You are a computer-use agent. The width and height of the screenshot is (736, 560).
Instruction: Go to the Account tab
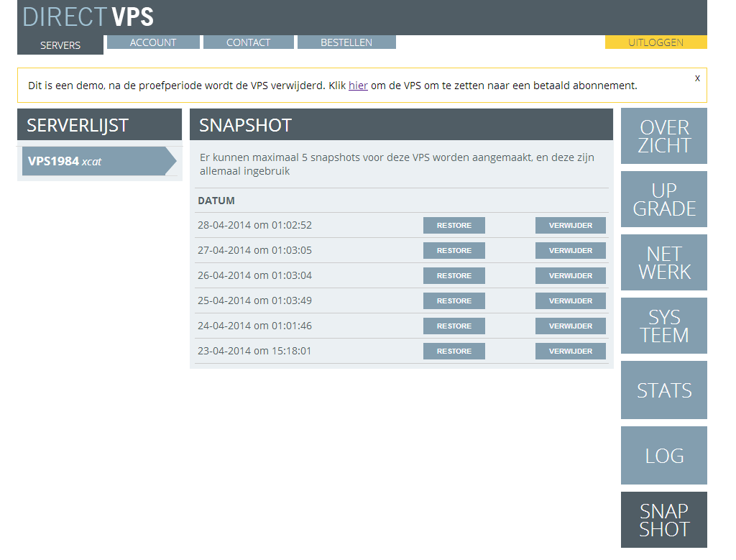point(153,42)
